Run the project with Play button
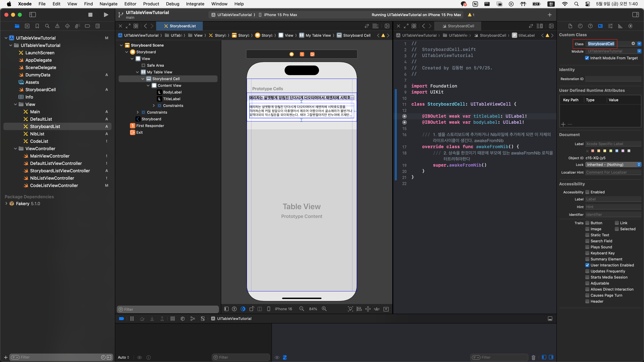Image resolution: width=644 pixels, height=362 pixels. (x=106, y=15)
